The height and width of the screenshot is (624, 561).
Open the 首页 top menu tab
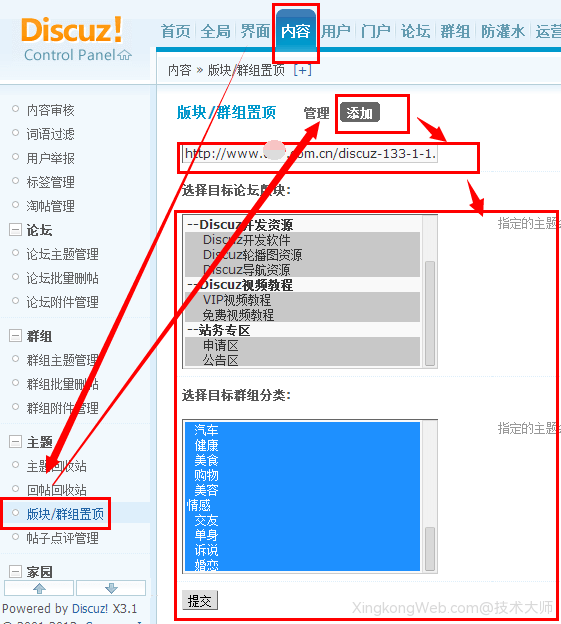click(x=175, y=31)
